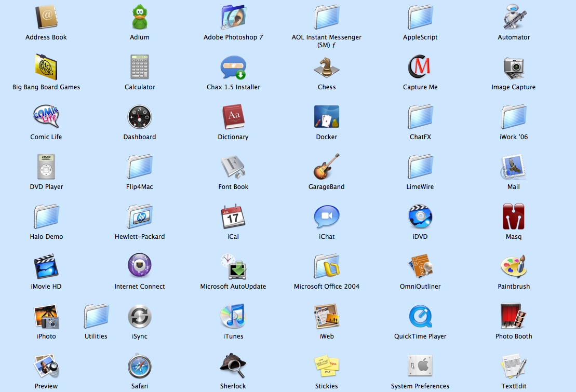This screenshot has height=392, width=576.
Task: Open the Flip4Mac folder icon
Action: point(140,167)
